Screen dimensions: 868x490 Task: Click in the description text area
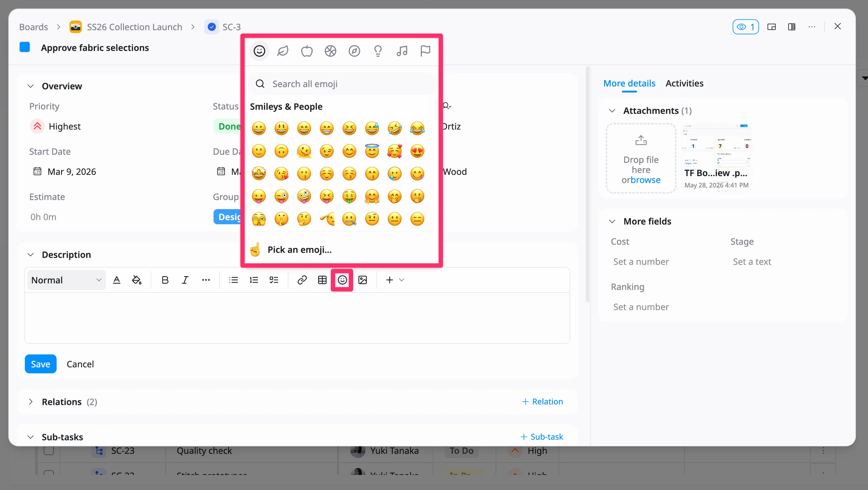coord(297,318)
